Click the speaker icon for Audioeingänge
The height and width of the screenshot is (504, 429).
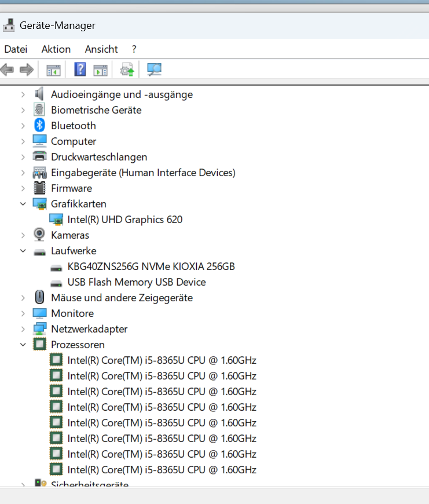(x=39, y=94)
